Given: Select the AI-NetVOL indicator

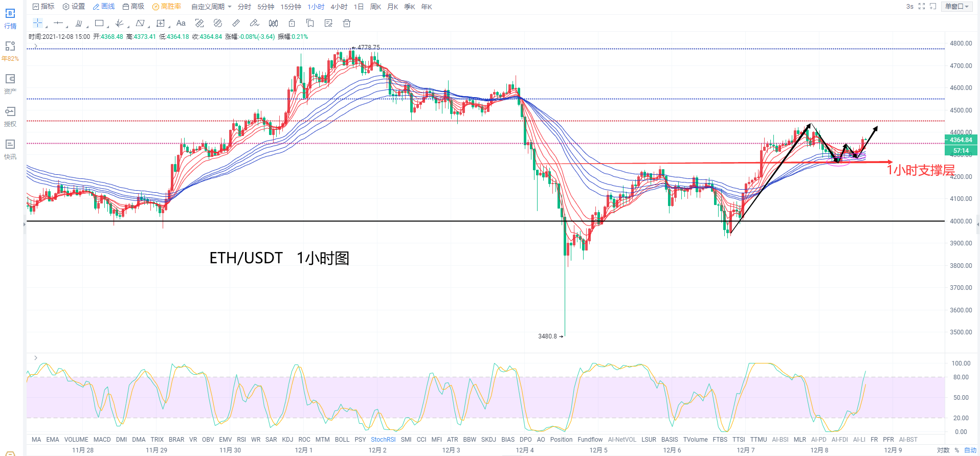Looking at the screenshot, I should pyautogui.click(x=622, y=440).
